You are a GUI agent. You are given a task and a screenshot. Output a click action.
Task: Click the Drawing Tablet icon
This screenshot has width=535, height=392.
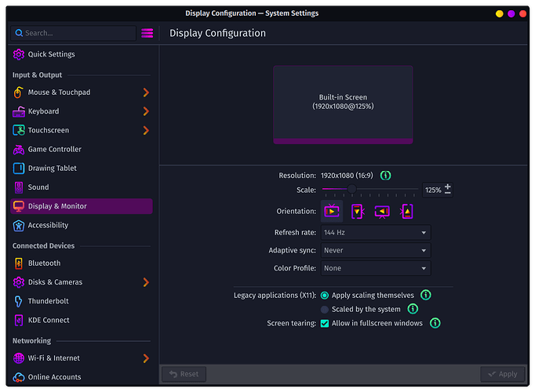(x=18, y=169)
